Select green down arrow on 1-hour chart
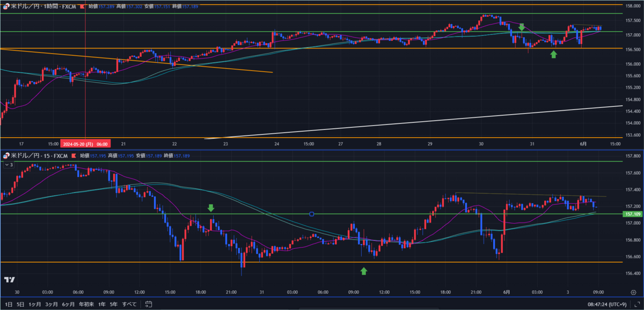The height and width of the screenshot is (310, 644). 521,27
